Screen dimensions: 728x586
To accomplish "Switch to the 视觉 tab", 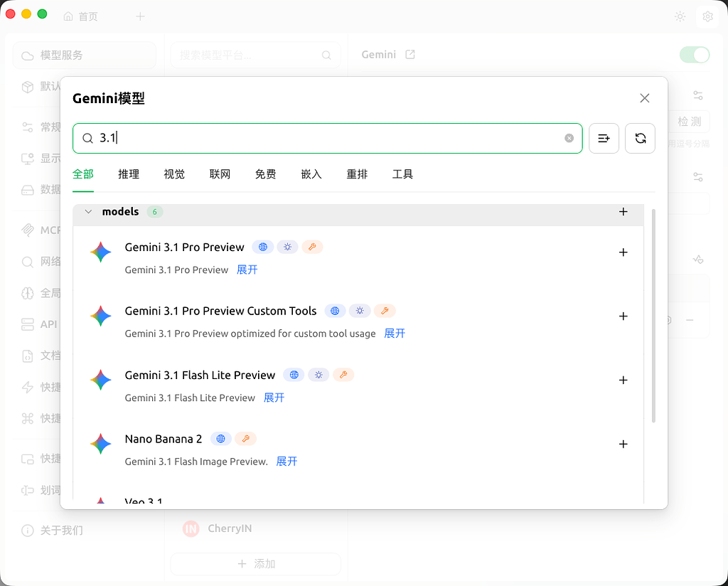I will [174, 174].
